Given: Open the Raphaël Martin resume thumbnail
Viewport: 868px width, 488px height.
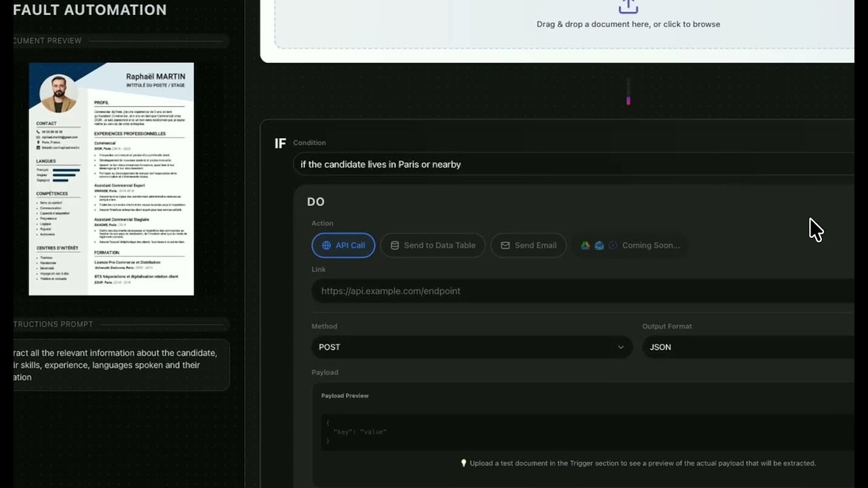Looking at the screenshot, I should [111, 179].
